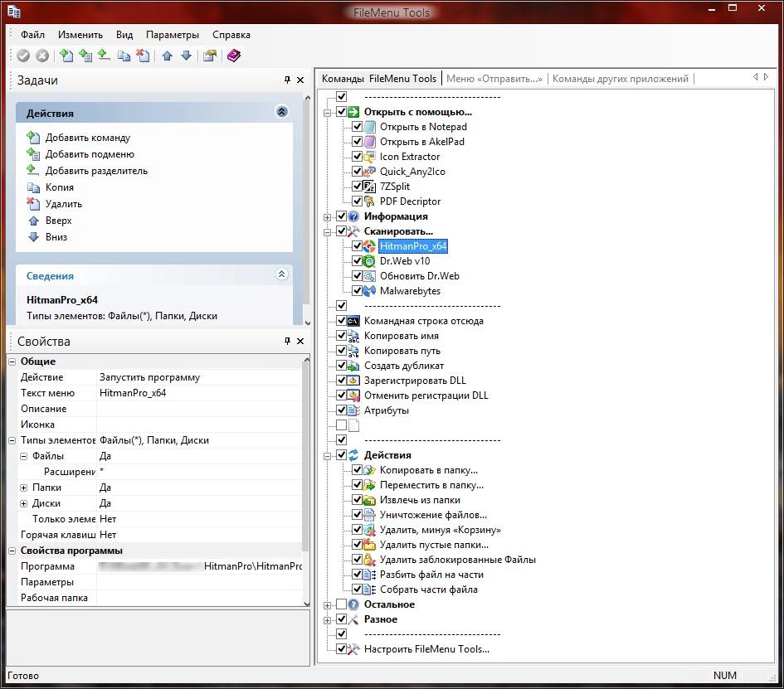784x689 pixels.
Task: Collapse the Действия tasks section chevron
Action: [x=281, y=111]
